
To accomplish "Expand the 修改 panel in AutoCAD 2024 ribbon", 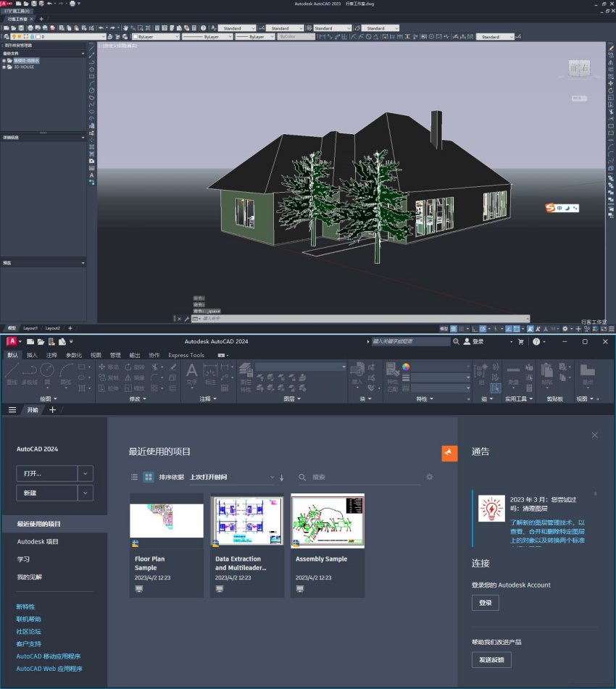I will click(138, 399).
